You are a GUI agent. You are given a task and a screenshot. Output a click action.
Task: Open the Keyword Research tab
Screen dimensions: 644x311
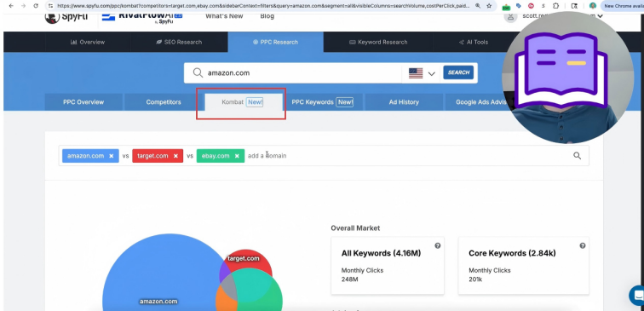[x=378, y=42]
